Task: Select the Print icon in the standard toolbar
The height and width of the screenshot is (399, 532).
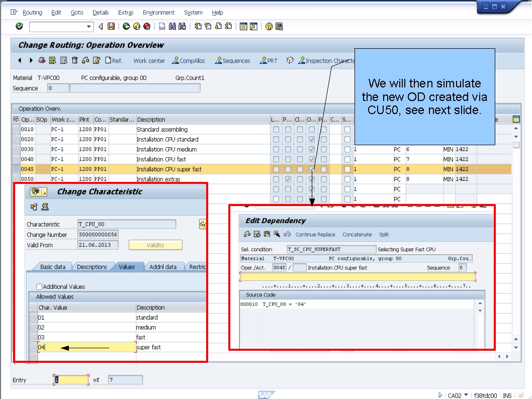Action: [161, 27]
